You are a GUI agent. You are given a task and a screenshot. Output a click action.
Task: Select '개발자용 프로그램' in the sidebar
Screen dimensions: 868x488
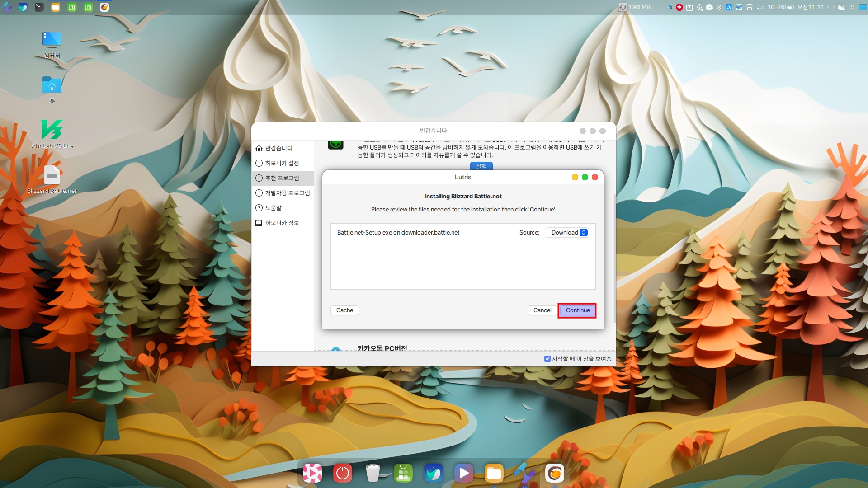point(287,193)
